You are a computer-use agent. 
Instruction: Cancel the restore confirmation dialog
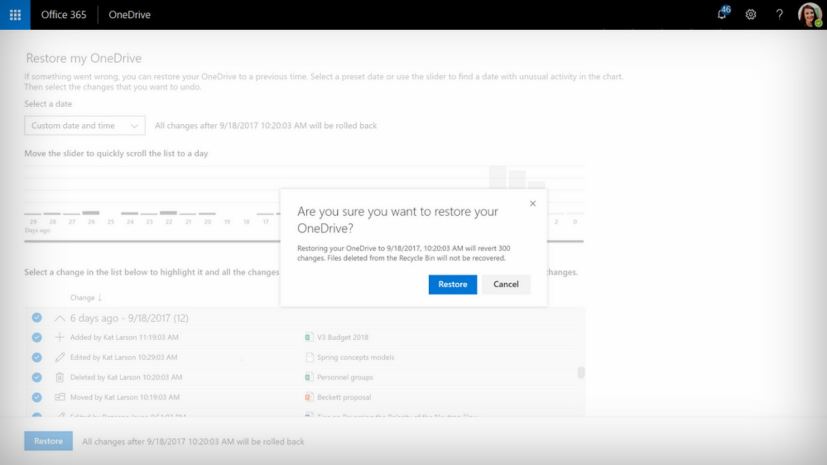(x=506, y=284)
